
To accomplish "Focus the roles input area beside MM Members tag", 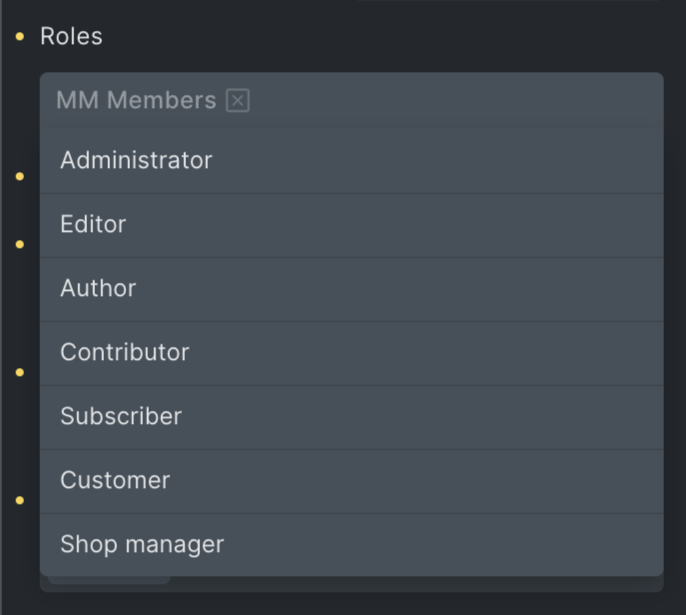I will click(x=450, y=100).
